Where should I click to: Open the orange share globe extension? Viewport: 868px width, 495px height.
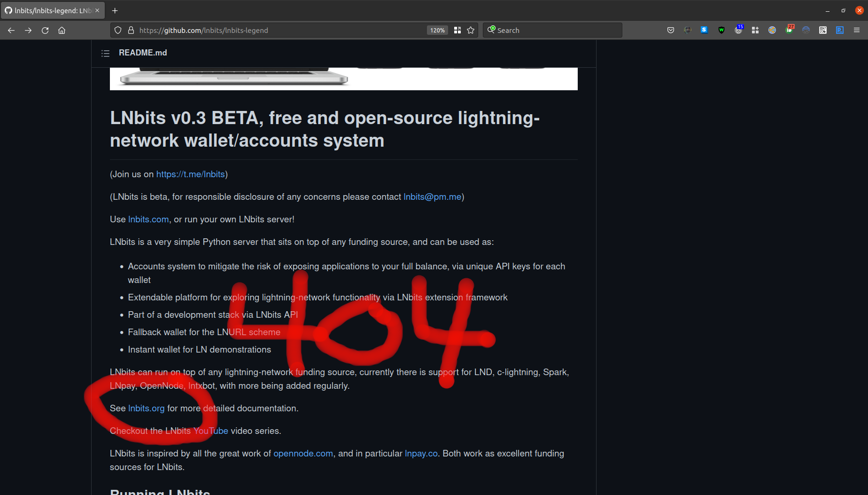(x=772, y=30)
